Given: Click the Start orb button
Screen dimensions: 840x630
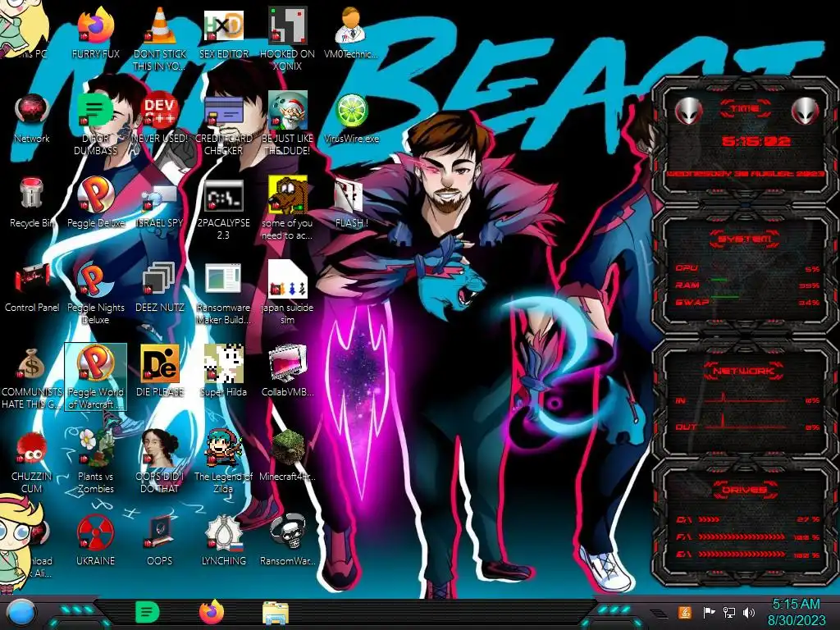Looking at the screenshot, I should 21,614.
